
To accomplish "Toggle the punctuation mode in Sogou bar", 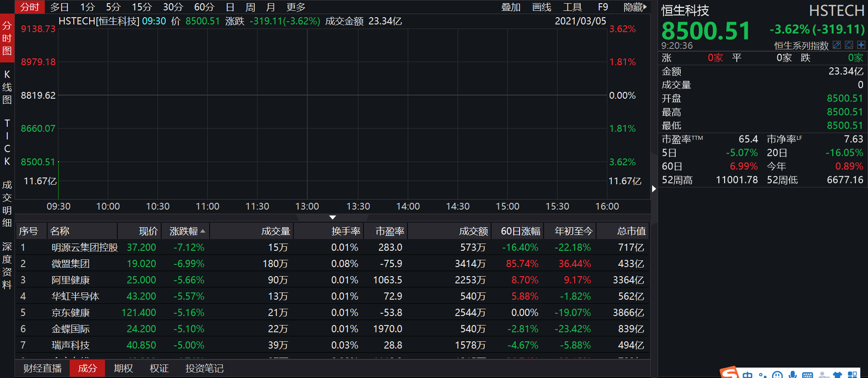I will (763, 375).
